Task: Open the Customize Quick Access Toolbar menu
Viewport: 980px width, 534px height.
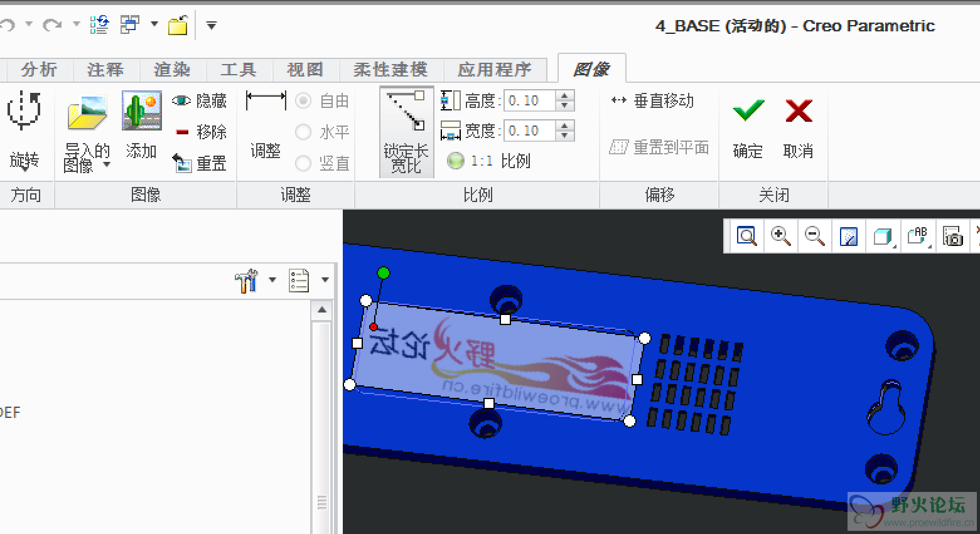Action: click(212, 26)
